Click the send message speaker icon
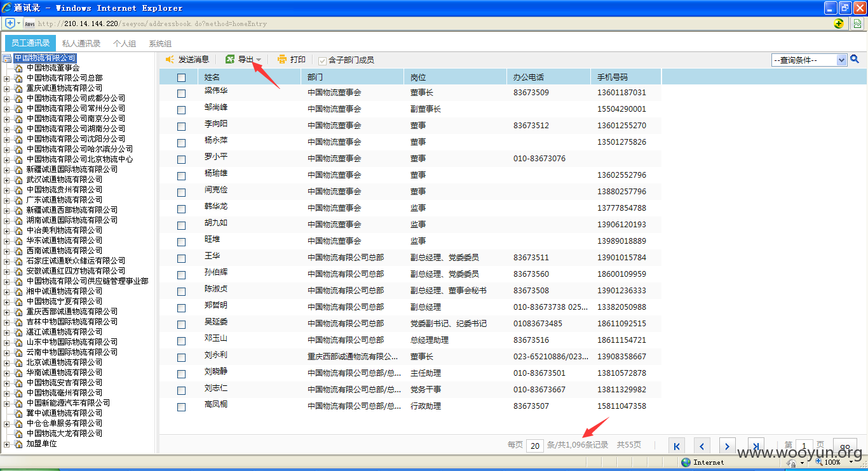 coord(170,60)
